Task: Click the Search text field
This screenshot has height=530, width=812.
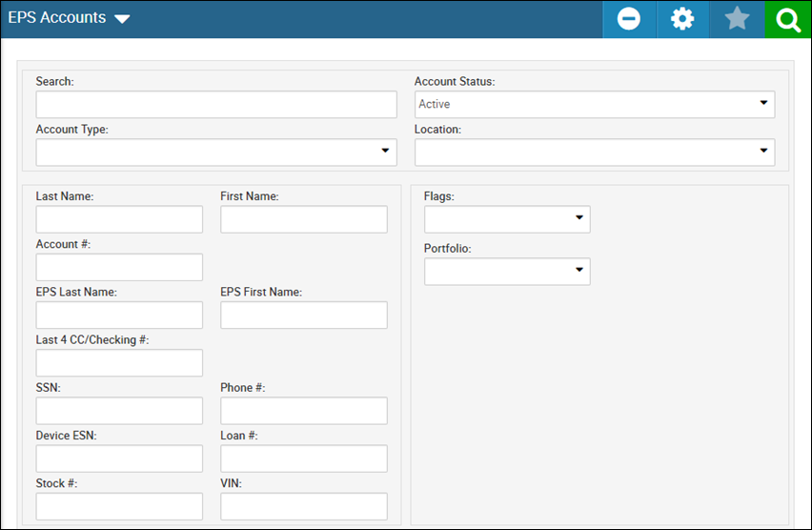Action: coord(216,104)
